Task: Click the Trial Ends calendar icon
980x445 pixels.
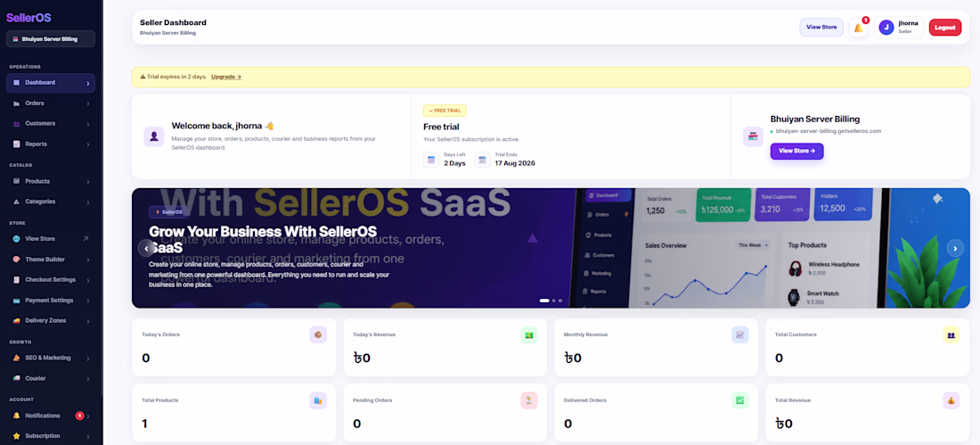Action: [x=483, y=161]
